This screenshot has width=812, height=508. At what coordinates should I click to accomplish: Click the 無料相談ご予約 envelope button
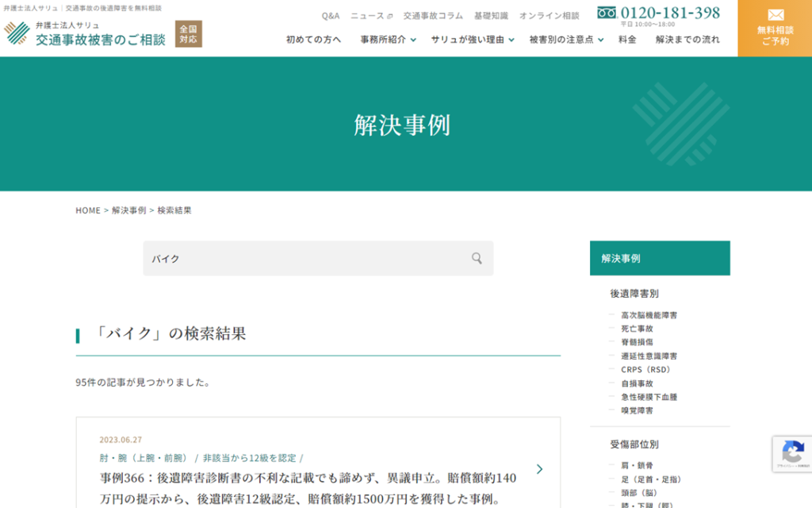coord(775,28)
